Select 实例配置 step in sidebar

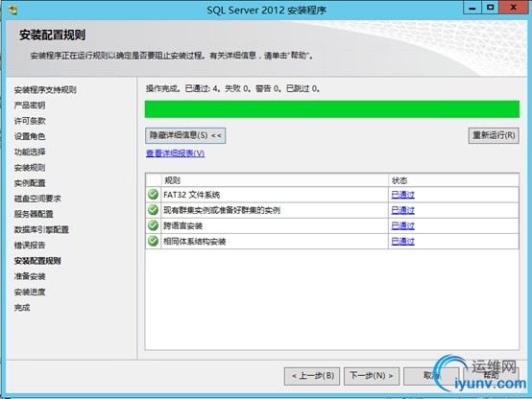[x=30, y=183]
